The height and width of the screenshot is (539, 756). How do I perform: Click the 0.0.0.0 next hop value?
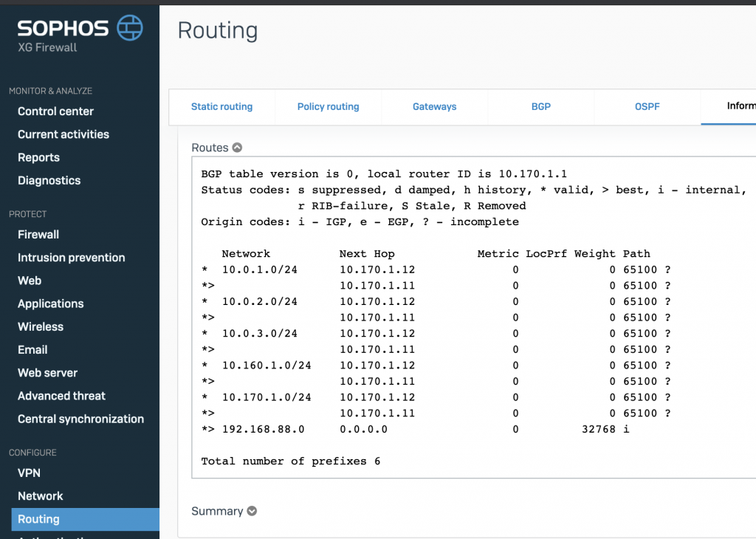(x=363, y=429)
